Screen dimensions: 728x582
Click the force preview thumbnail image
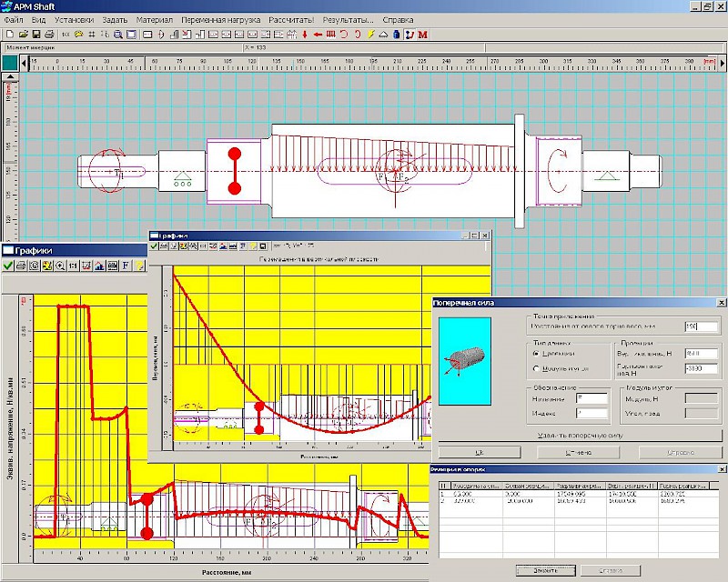(x=465, y=361)
